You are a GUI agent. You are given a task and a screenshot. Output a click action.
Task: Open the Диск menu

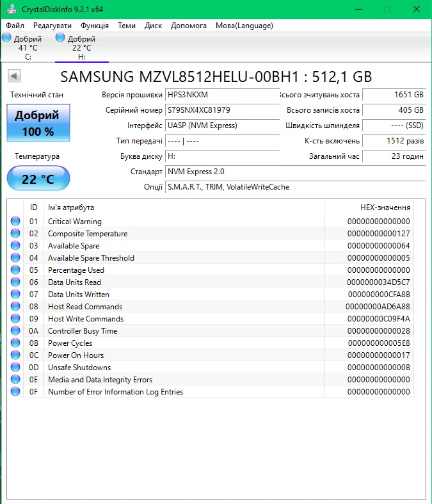pyautogui.click(x=153, y=26)
